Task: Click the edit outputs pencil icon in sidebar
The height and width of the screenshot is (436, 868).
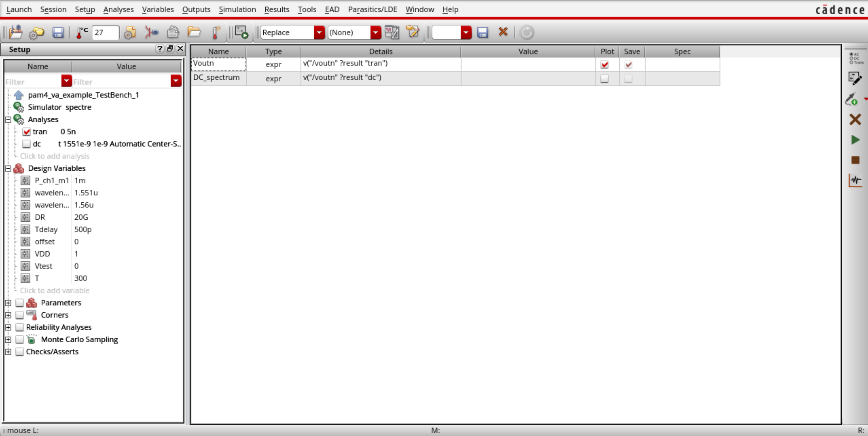Action: tap(855, 78)
